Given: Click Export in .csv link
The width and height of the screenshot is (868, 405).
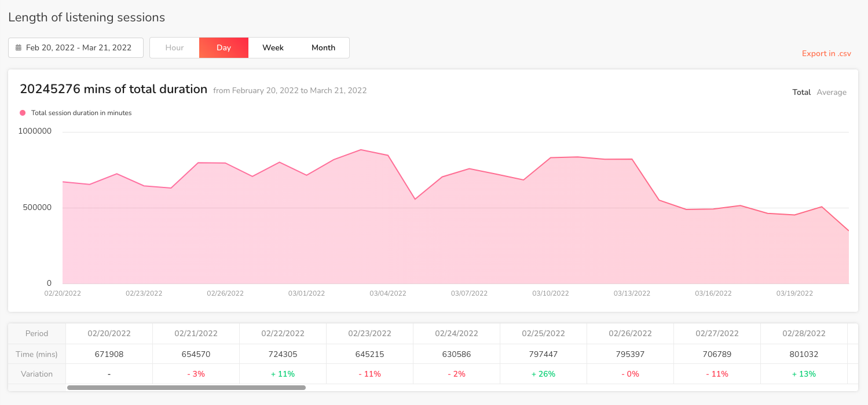Looking at the screenshot, I should 826,54.
